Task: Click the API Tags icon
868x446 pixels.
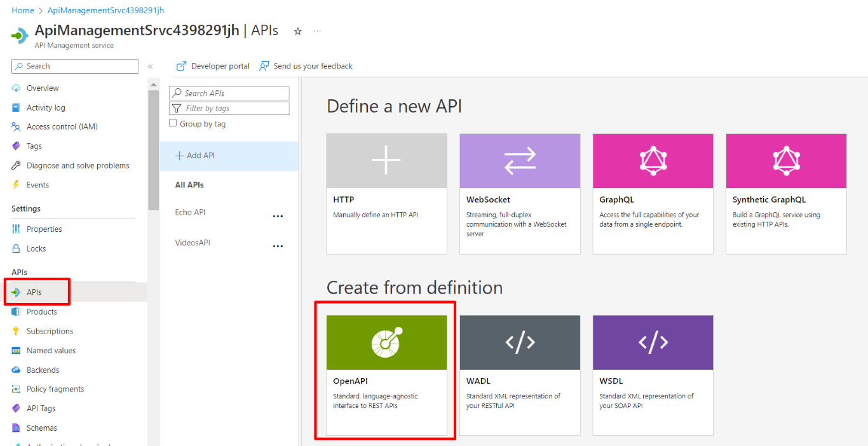Action: point(16,409)
